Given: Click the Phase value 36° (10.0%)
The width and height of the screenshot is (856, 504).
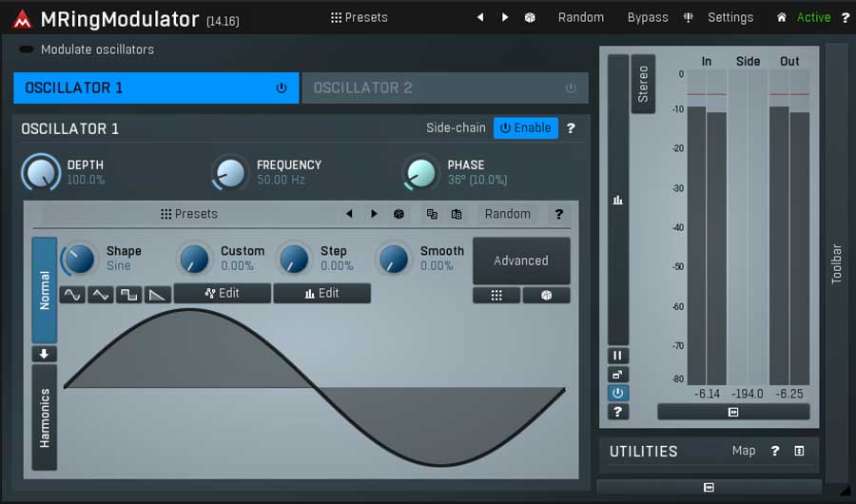Looking at the screenshot, I should (x=477, y=180).
